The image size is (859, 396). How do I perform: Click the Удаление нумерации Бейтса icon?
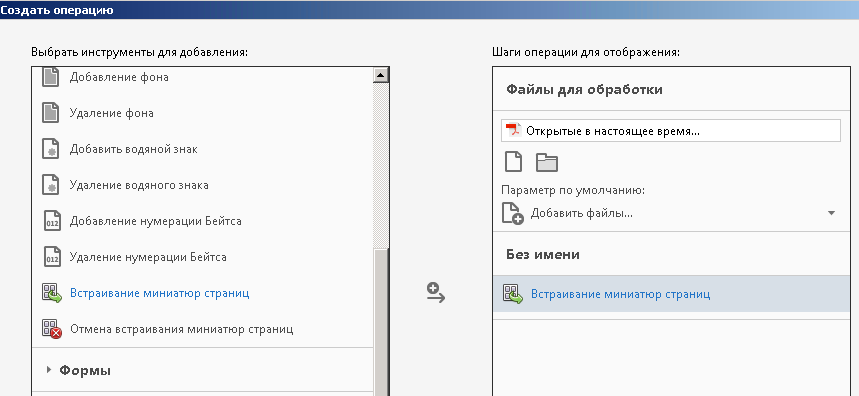pyautogui.click(x=51, y=257)
